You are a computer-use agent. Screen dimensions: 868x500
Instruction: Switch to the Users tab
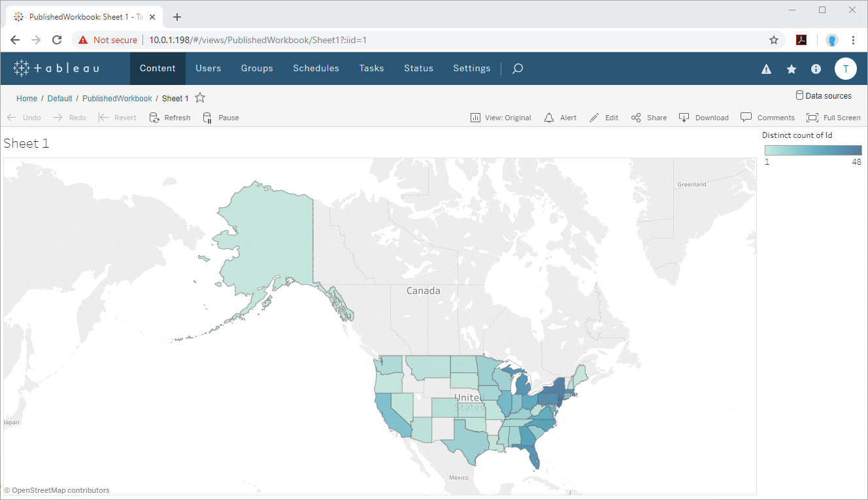[x=208, y=69]
